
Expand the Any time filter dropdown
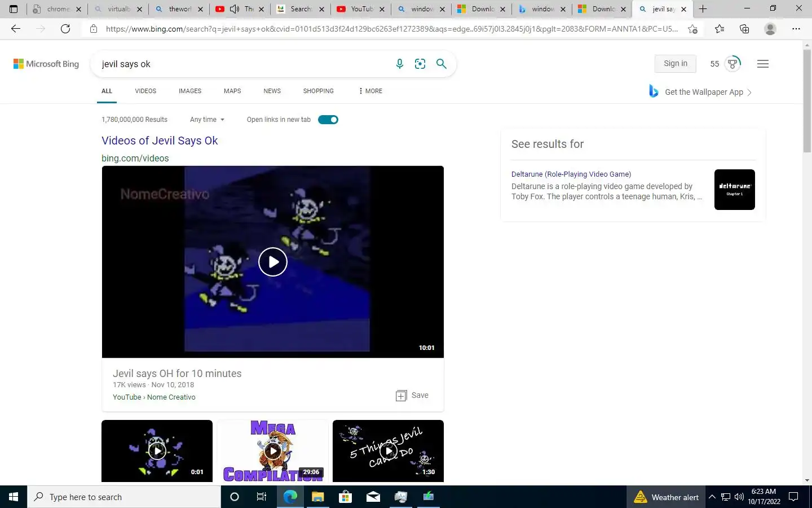tap(207, 120)
